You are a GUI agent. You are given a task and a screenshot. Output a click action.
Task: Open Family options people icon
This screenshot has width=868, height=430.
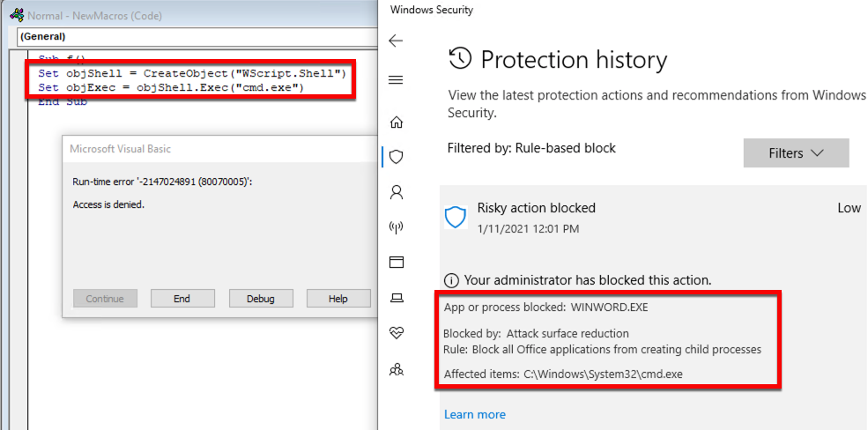tap(396, 368)
